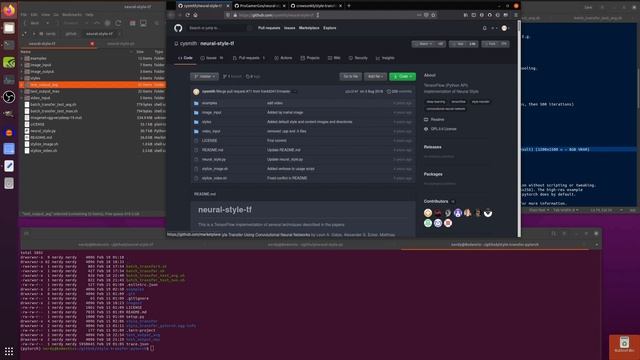The image size is (640, 360).
Task: Open the Rubbish Bin desktop icon
Action: point(624,344)
